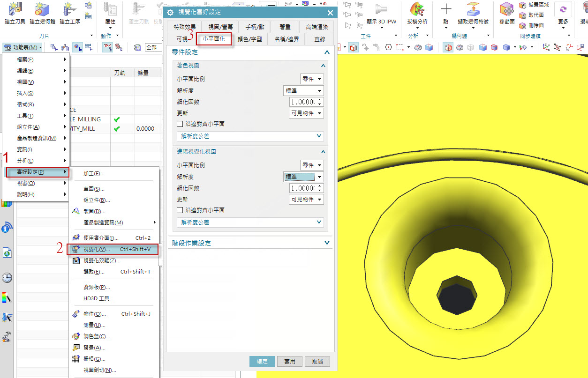
Task: Expand the 階段作業設定 section
Action: coord(249,243)
